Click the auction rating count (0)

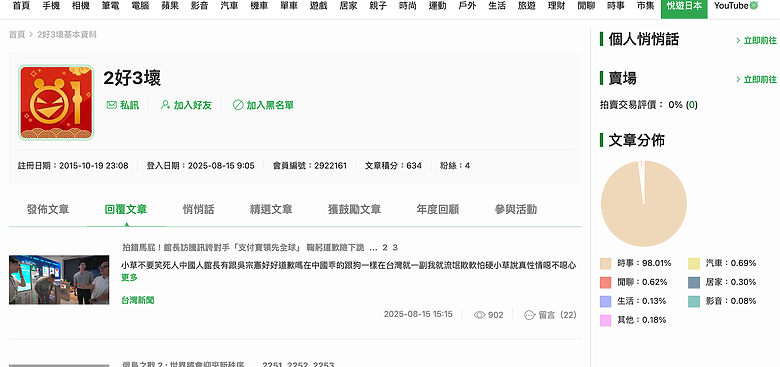click(x=691, y=105)
